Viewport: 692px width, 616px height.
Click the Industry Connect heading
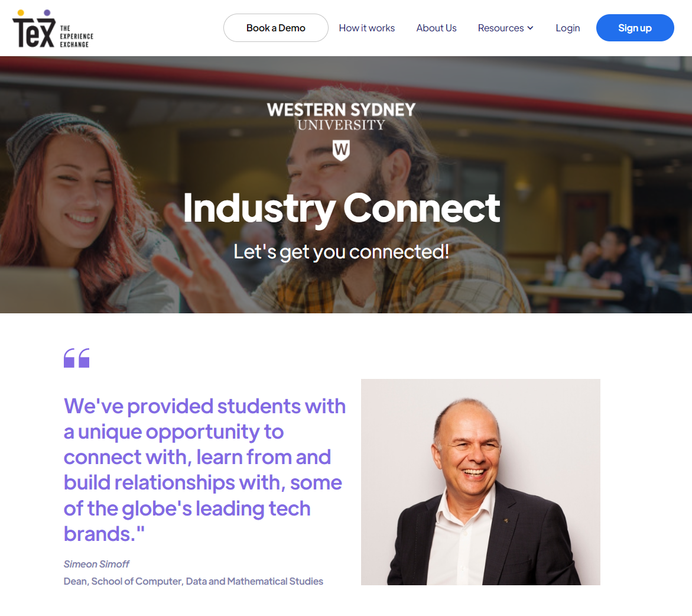341,209
